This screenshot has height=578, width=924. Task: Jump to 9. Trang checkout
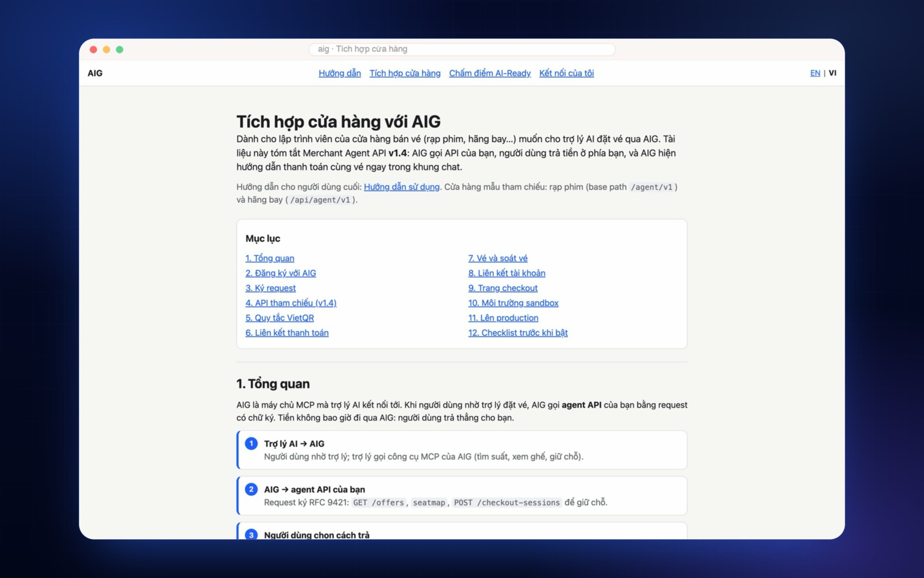tap(502, 288)
